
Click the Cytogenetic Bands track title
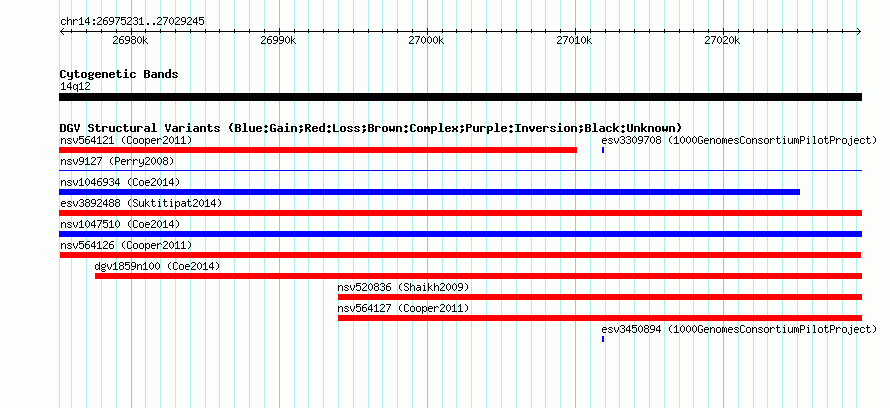[x=119, y=74]
